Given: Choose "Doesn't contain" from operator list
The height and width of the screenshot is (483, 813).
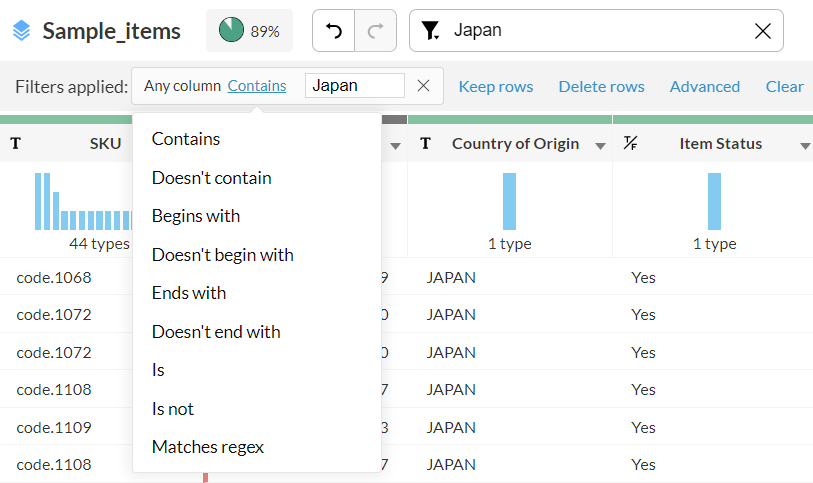Looking at the screenshot, I should pyautogui.click(x=211, y=178).
